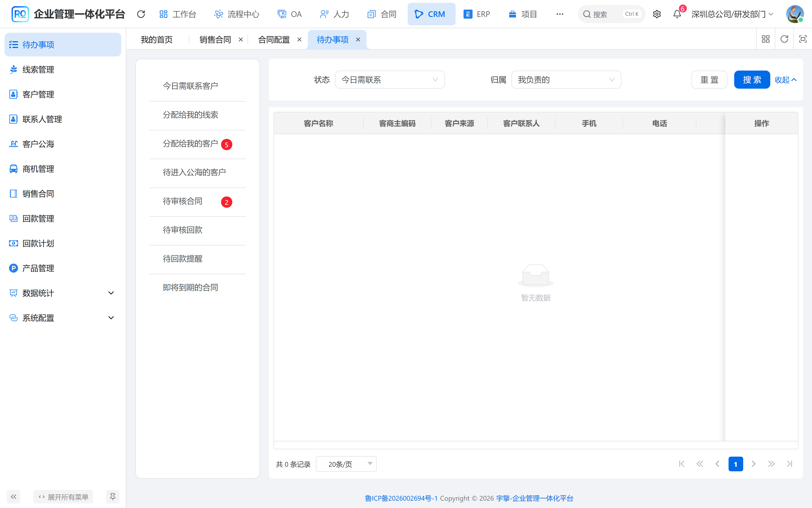This screenshot has width=812, height=508.
Task: Open the settings gear icon
Action: tap(657, 14)
